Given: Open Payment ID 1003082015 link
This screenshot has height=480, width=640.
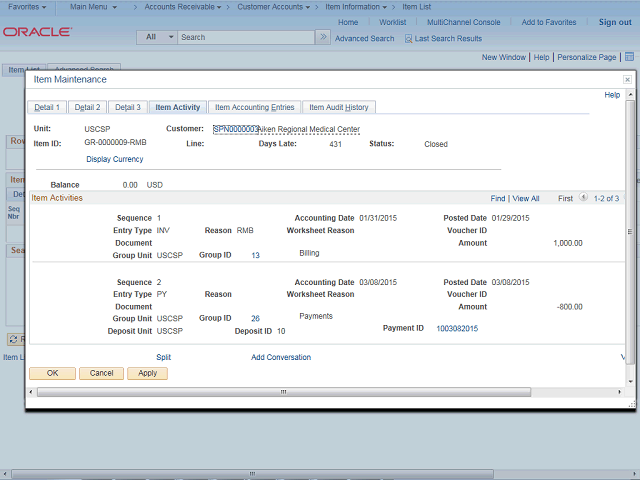Looking at the screenshot, I should coord(457,328).
